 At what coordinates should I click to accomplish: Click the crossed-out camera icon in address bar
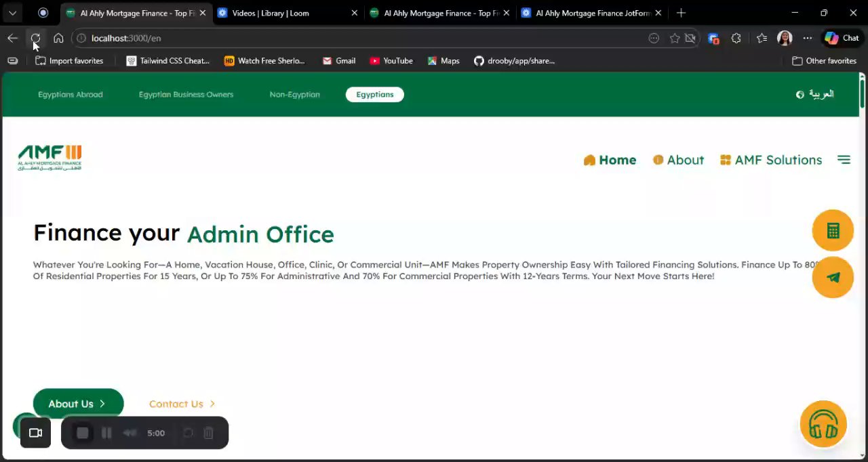(690, 38)
